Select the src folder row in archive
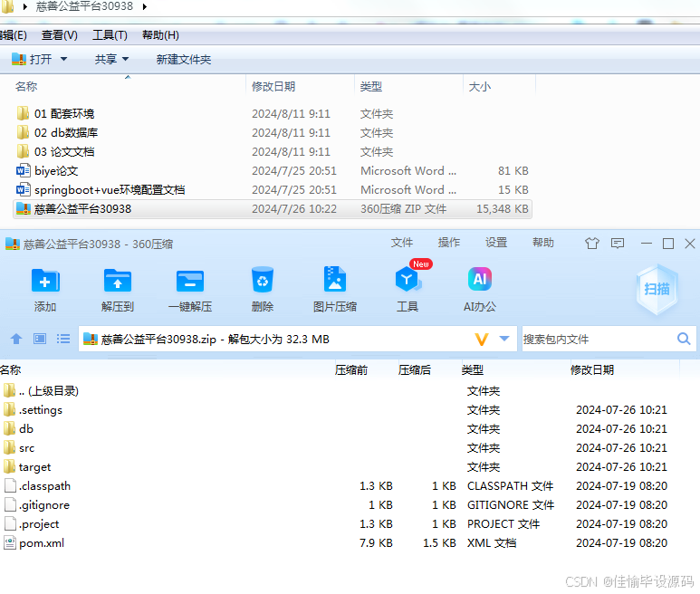 point(341,447)
